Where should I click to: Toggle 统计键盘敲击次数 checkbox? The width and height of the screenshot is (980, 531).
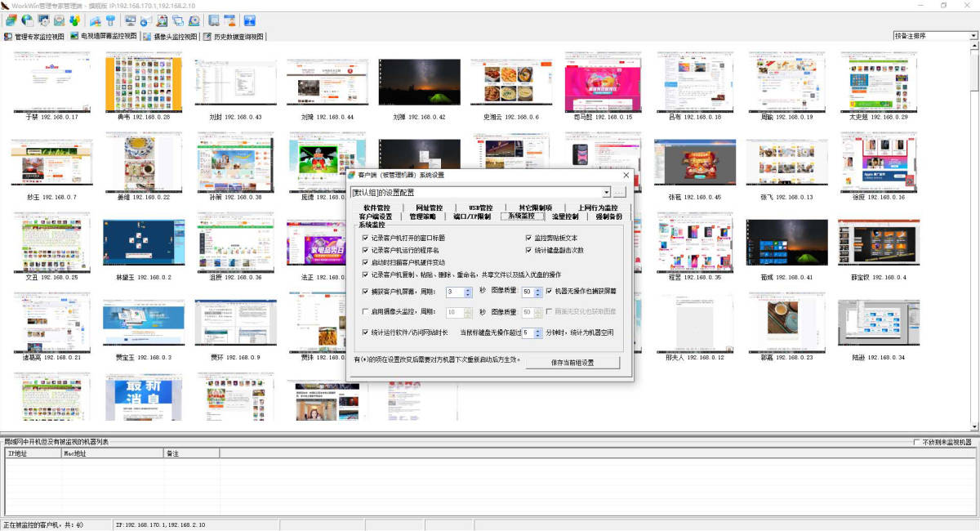tap(529, 250)
